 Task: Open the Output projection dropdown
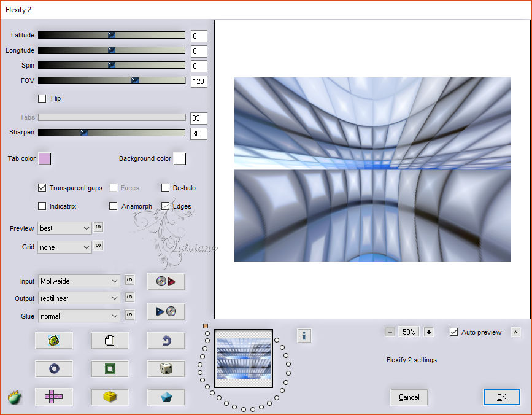(x=79, y=298)
